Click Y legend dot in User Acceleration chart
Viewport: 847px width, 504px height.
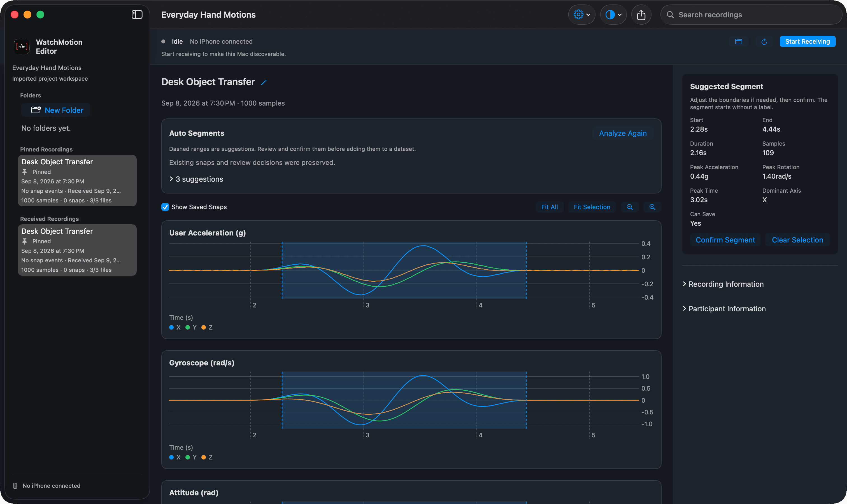tap(188, 327)
